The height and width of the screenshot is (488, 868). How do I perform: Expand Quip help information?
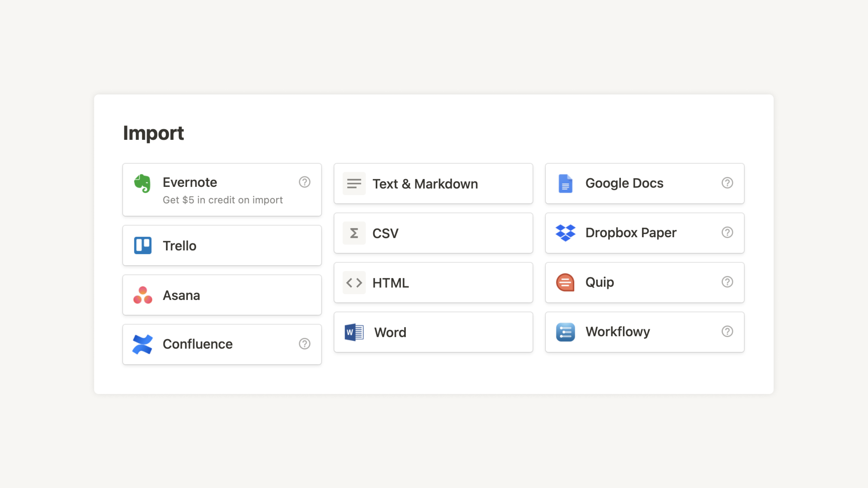(x=727, y=282)
